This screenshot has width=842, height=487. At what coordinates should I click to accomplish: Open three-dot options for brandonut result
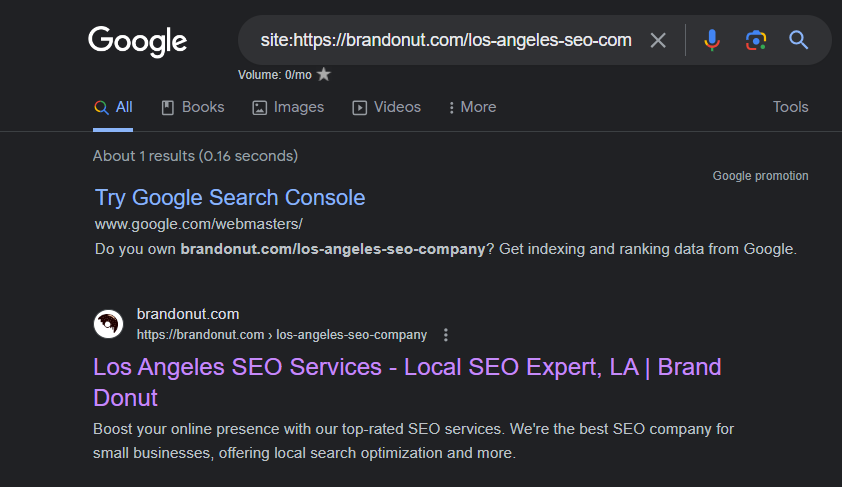(x=446, y=335)
